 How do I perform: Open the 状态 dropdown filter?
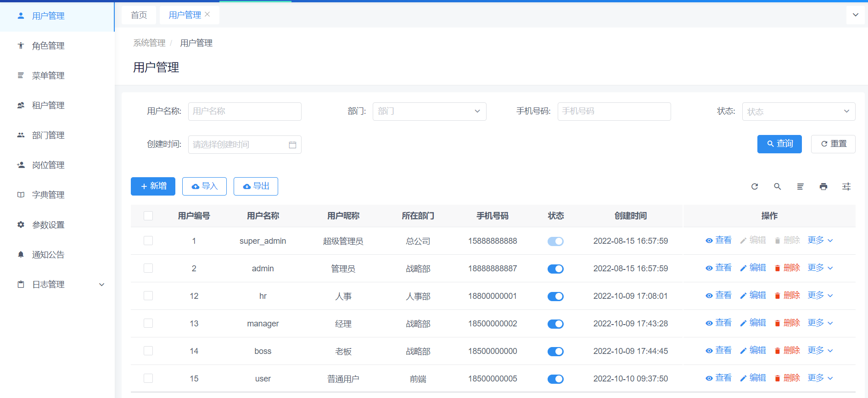click(x=799, y=112)
